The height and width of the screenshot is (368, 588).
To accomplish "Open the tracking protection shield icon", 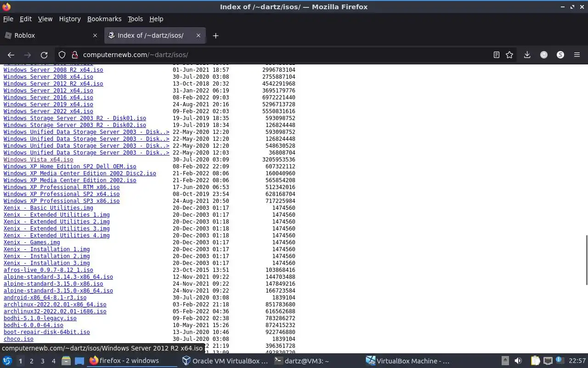I will tap(62, 55).
